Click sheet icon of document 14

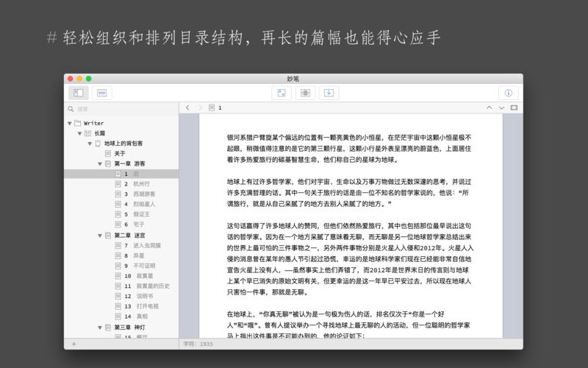pos(118,316)
